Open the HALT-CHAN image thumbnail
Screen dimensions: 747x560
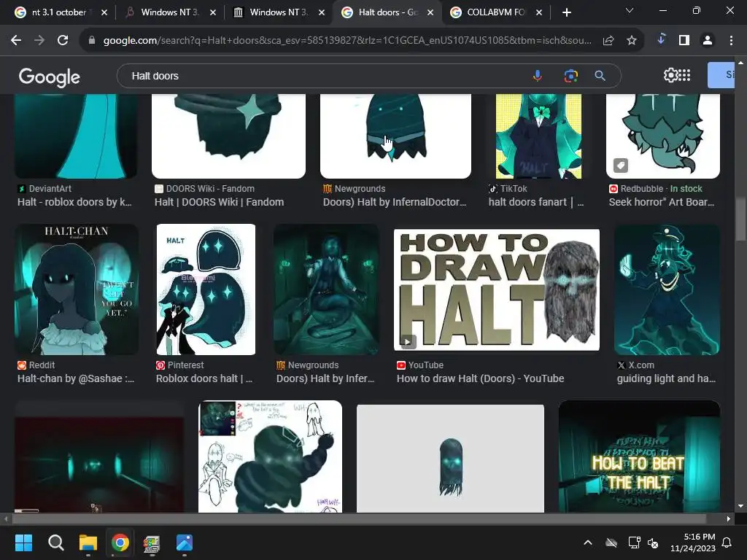76,289
